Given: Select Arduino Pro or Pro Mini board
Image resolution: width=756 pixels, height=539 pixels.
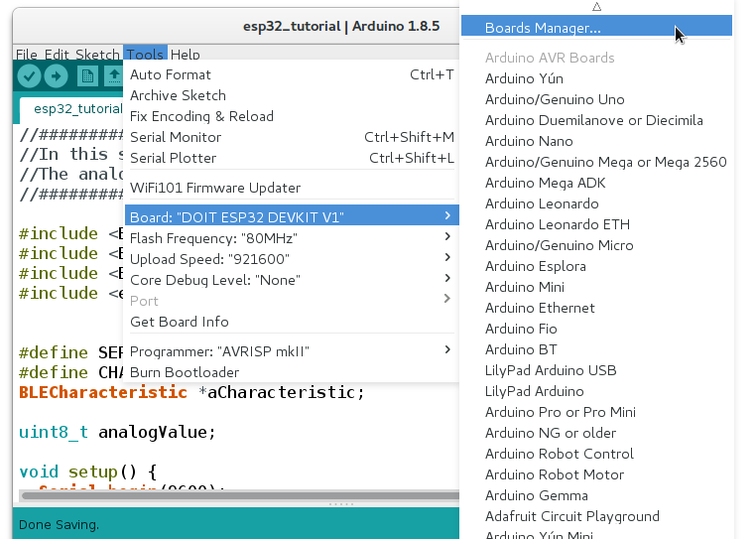Looking at the screenshot, I should [596, 412].
